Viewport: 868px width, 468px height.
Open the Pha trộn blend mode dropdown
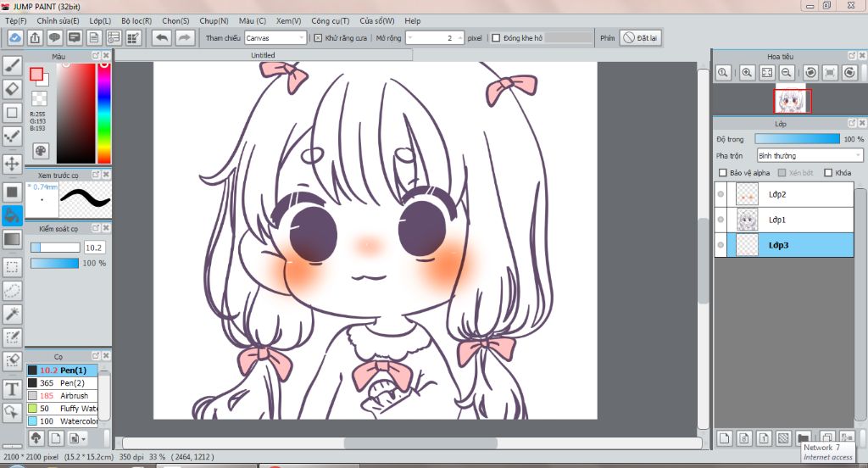coord(810,156)
